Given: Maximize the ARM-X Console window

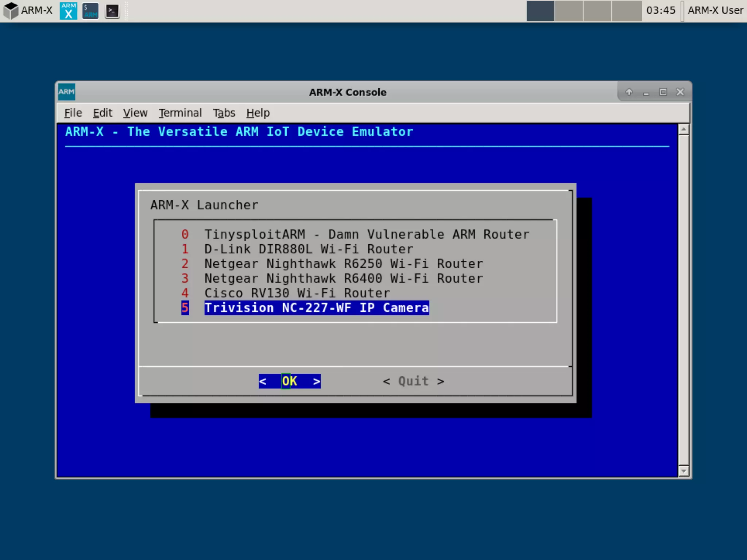Looking at the screenshot, I should pos(663,92).
